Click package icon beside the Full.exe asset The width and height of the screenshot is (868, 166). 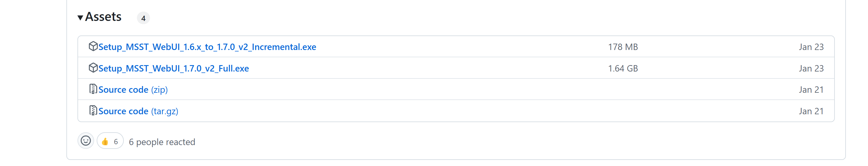[93, 68]
